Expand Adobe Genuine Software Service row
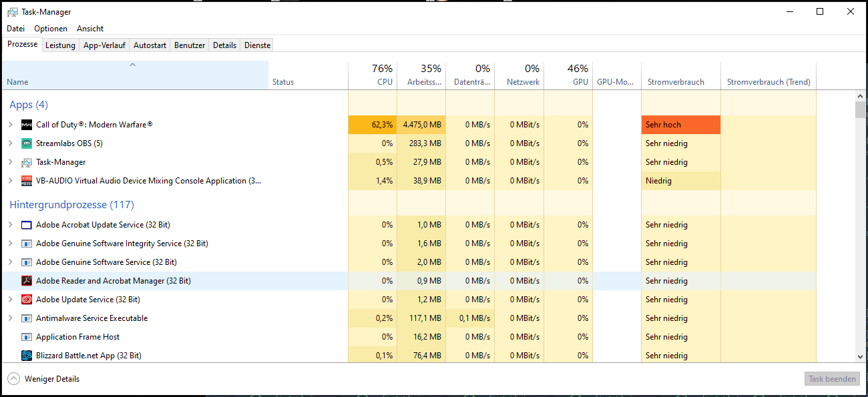The width and height of the screenshot is (868, 397). tap(10, 262)
